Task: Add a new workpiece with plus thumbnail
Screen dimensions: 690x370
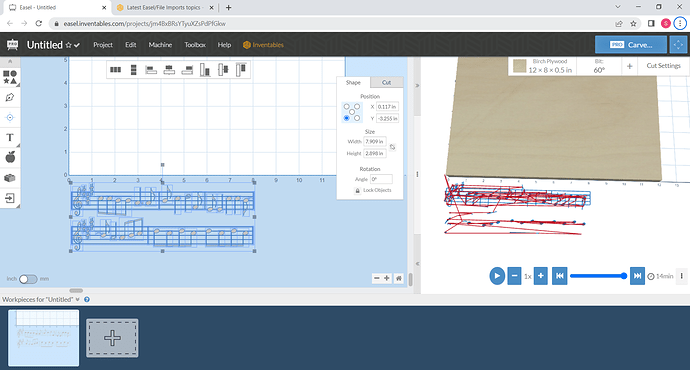Action: [x=112, y=338]
